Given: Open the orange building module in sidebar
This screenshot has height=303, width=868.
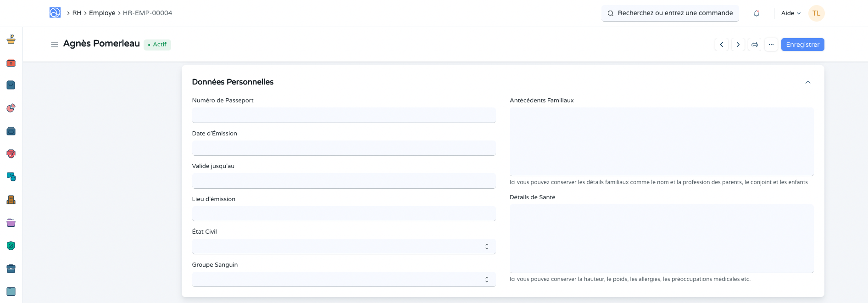Looking at the screenshot, I should point(11,200).
